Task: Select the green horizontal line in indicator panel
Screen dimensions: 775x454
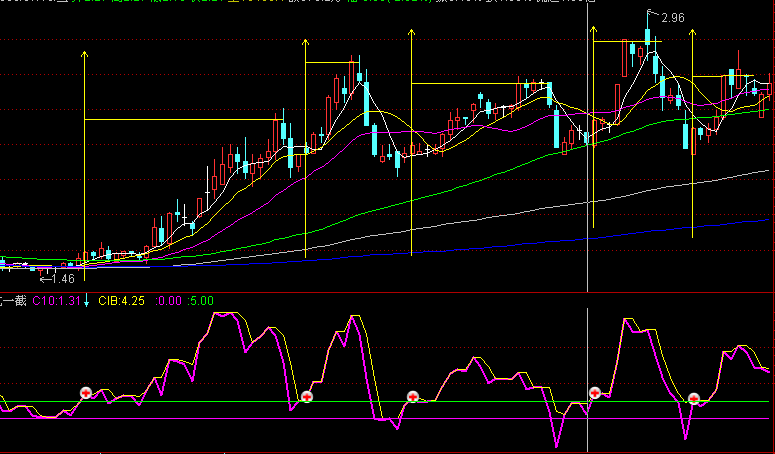Action: coord(250,401)
